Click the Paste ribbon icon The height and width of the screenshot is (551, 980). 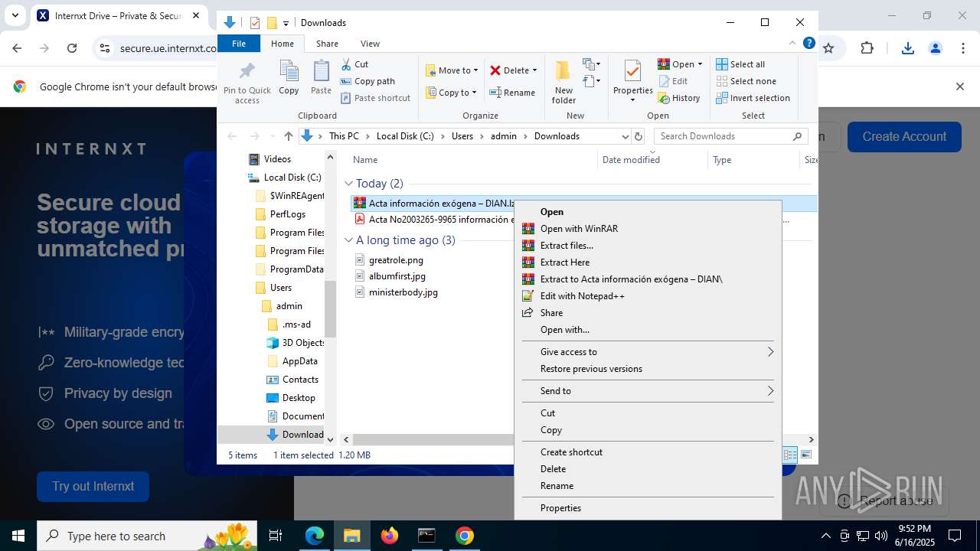click(321, 77)
